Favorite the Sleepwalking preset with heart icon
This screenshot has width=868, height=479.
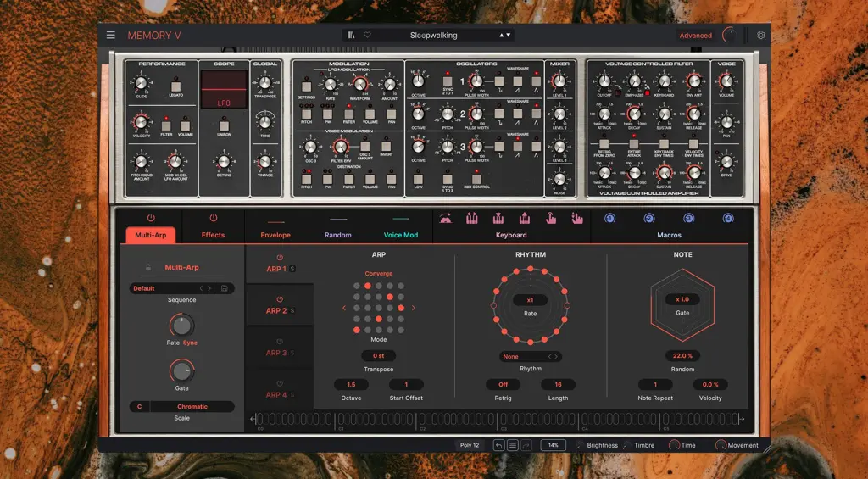367,35
